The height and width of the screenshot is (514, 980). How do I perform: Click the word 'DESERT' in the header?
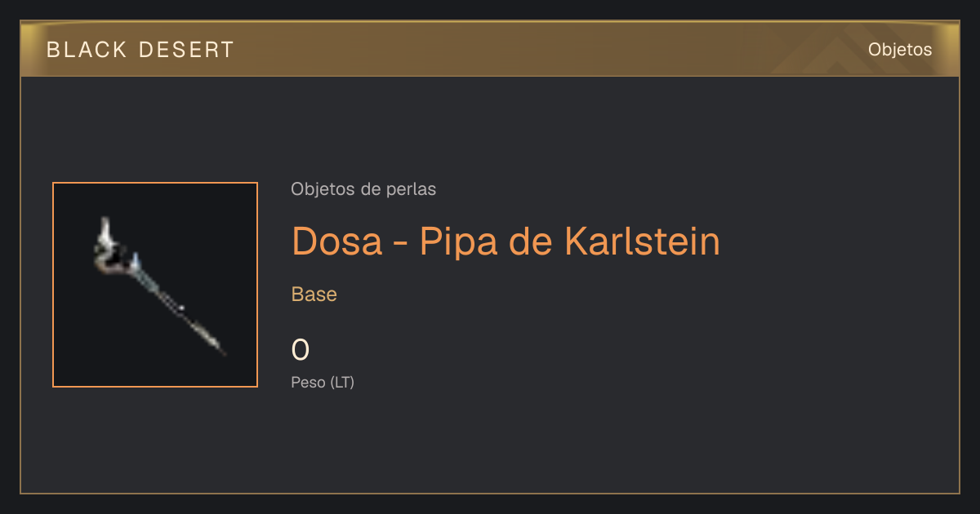pyautogui.click(x=186, y=50)
